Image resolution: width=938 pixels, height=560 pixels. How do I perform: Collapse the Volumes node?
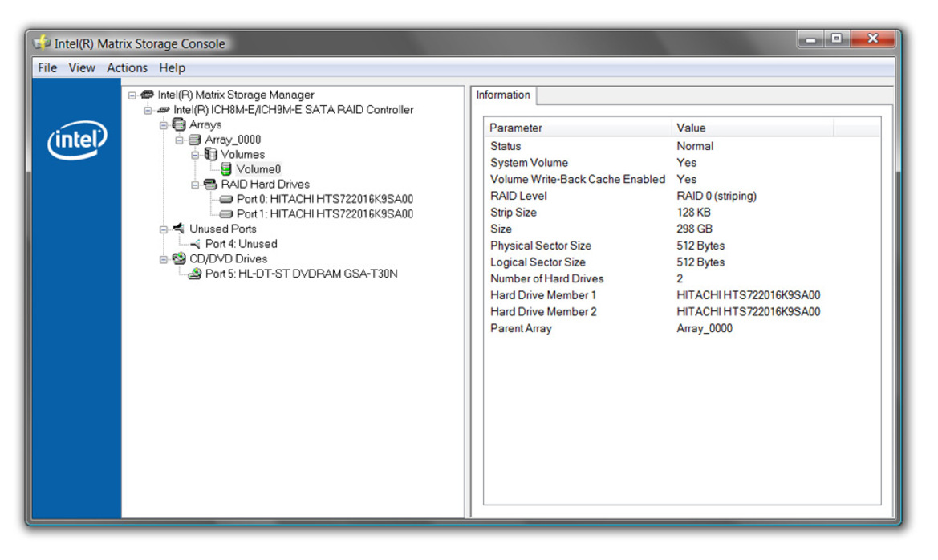(x=195, y=155)
